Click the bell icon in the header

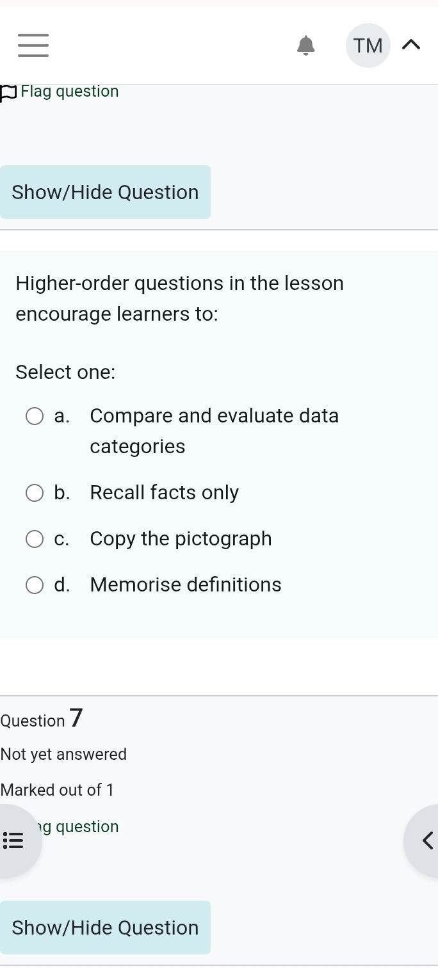coord(306,45)
